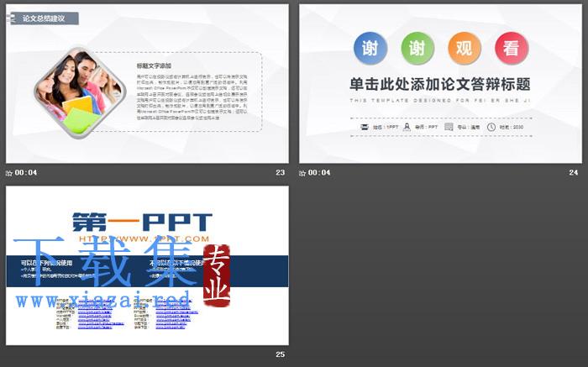
Task: Click the 标题文字添加 heading on slide 23
Action: (154, 66)
